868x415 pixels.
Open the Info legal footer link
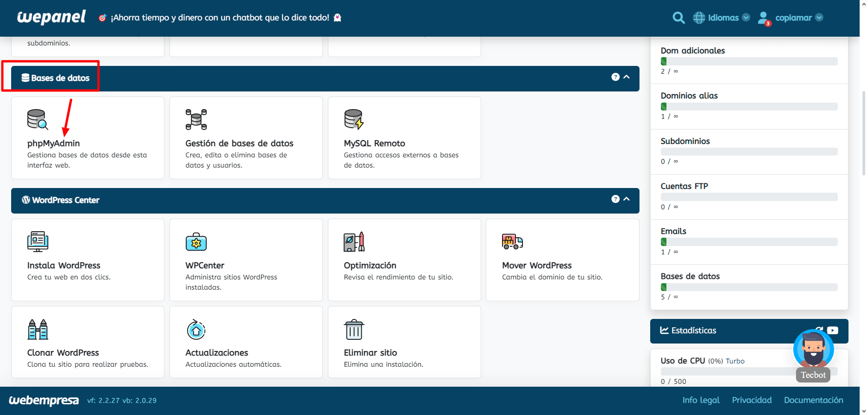[701, 400]
